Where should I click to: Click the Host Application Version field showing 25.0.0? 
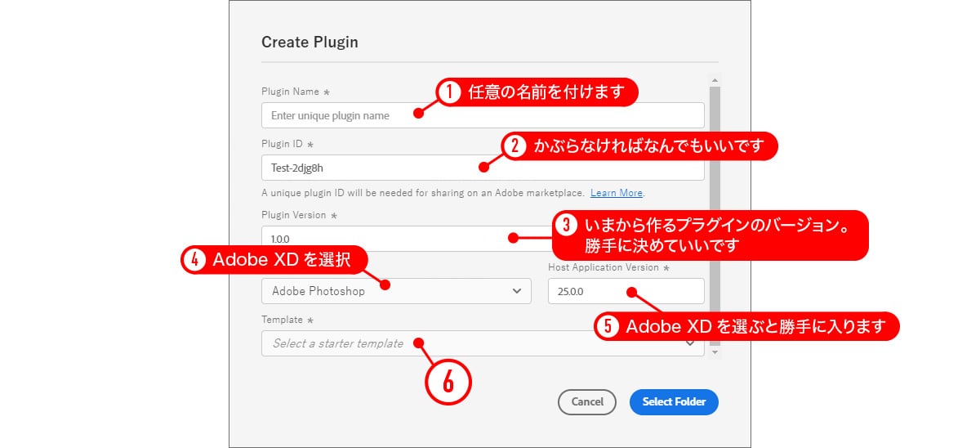(x=626, y=291)
